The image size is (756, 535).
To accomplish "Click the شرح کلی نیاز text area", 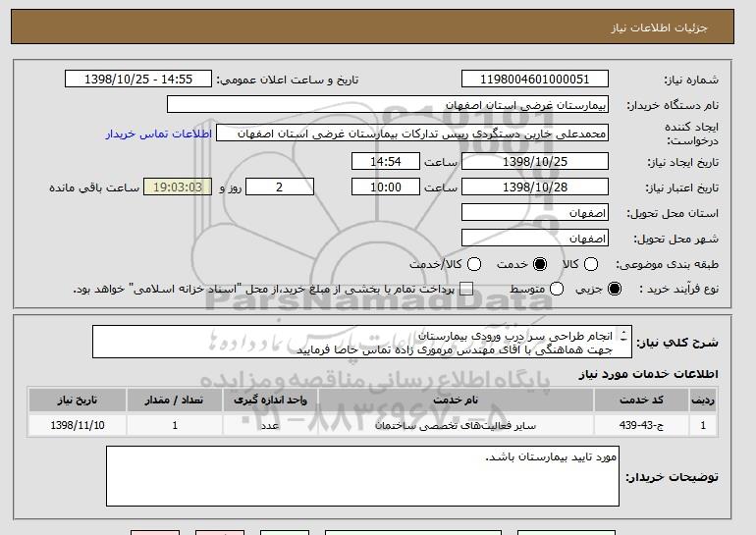I will coord(362,342).
